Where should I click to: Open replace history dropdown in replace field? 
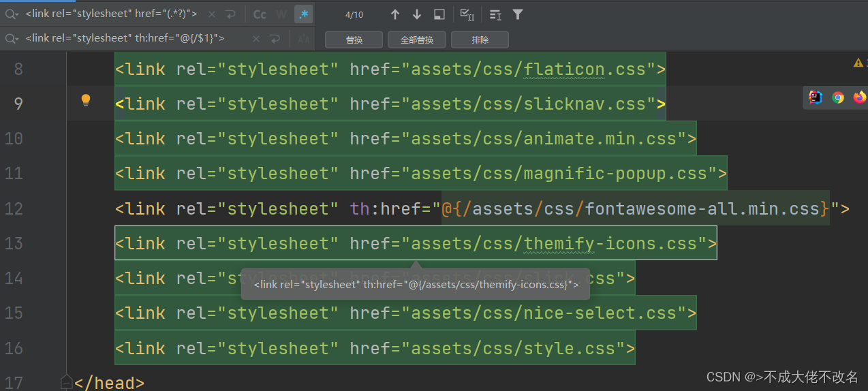tap(12, 39)
